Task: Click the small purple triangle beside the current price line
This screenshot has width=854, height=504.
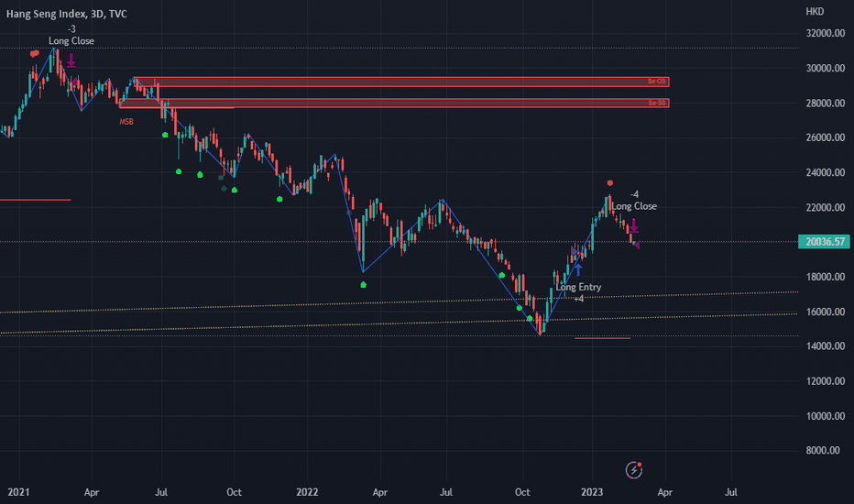Action: pos(637,246)
